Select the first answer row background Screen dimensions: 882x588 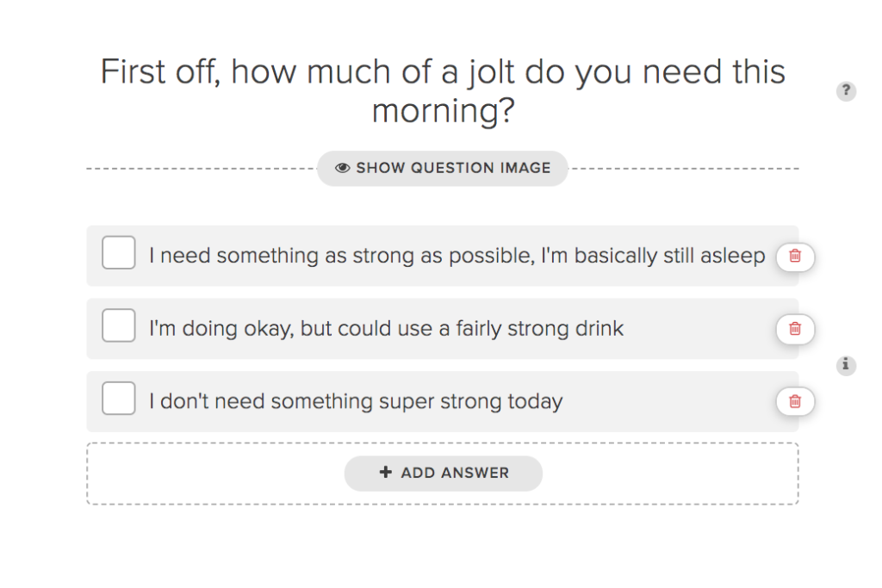tap(443, 256)
